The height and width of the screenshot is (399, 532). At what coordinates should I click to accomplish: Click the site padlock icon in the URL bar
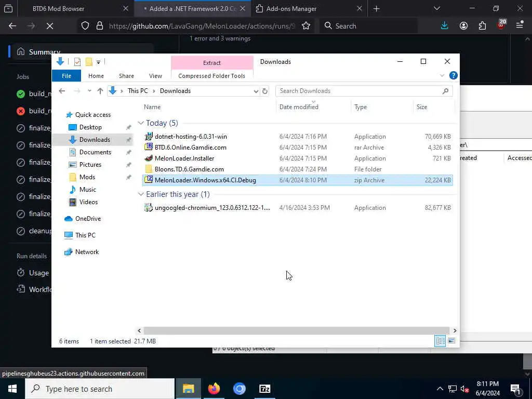point(99,26)
